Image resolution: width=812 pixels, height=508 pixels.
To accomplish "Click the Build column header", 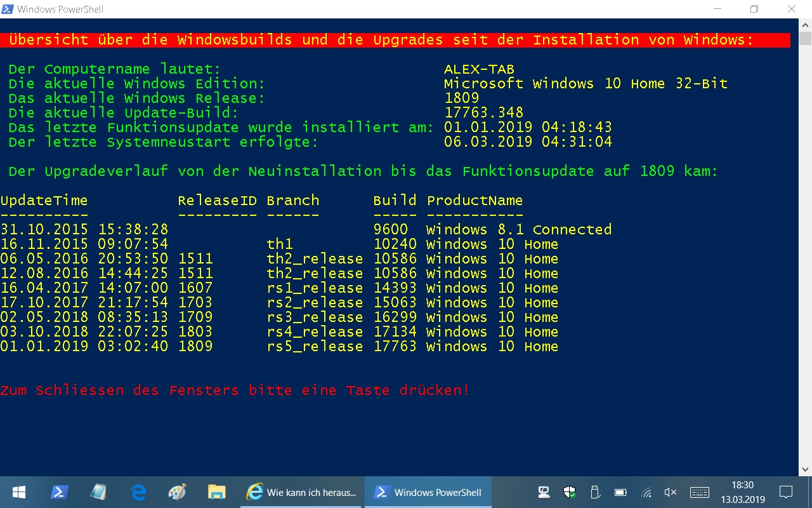I will click(395, 201).
